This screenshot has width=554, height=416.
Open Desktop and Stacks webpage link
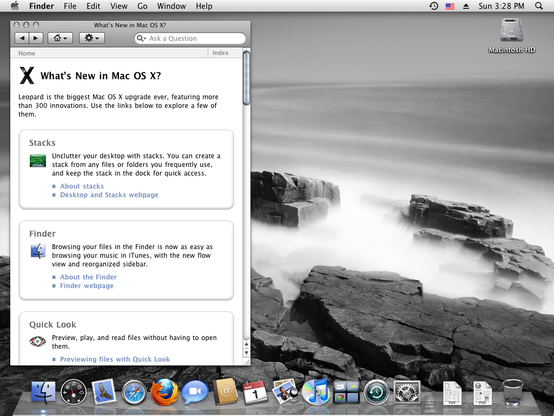pyautogui.click(x=109, y=195)
